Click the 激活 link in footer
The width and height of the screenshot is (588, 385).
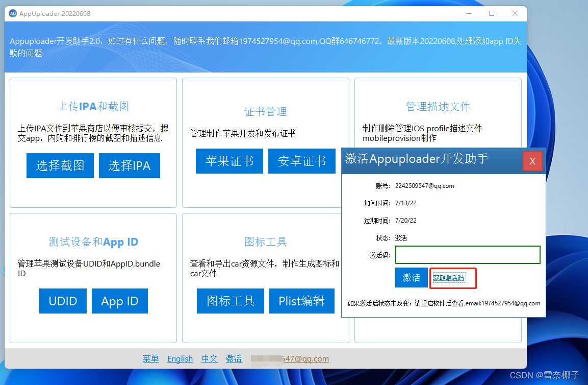pyautogui.click(x=234, y=359)
